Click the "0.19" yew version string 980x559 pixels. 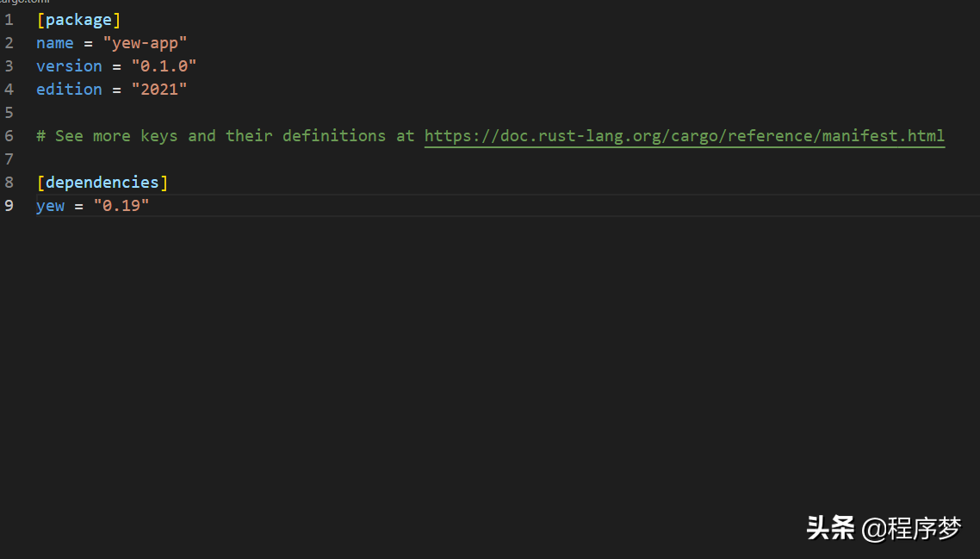pyautogui.click(x=121, y=206)
